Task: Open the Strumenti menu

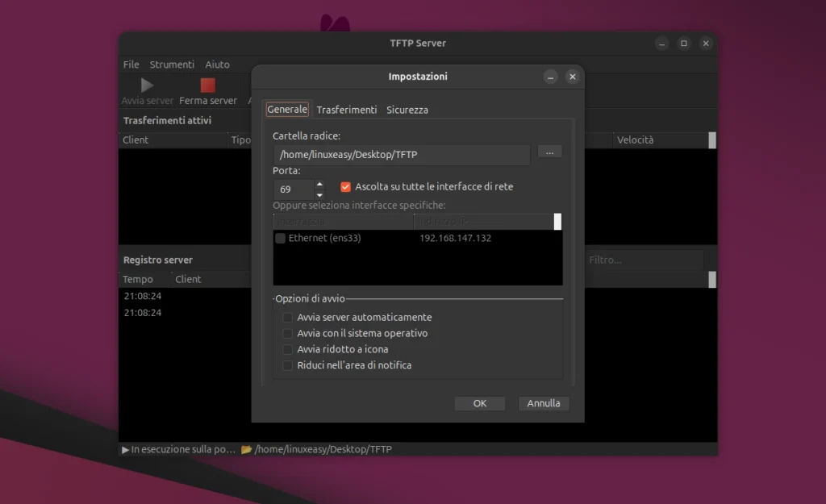Action: (x=172, y=65)
